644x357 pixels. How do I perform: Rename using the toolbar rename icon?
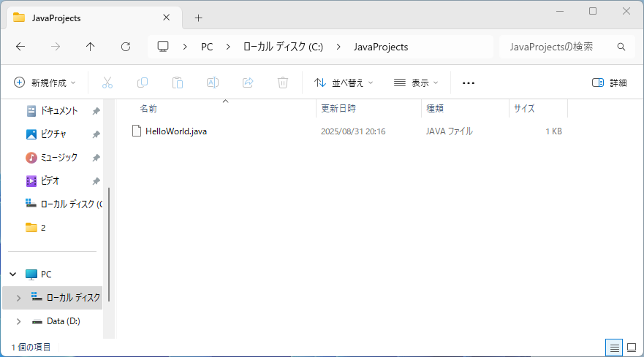pyautogui.click(x=212, y=82)
